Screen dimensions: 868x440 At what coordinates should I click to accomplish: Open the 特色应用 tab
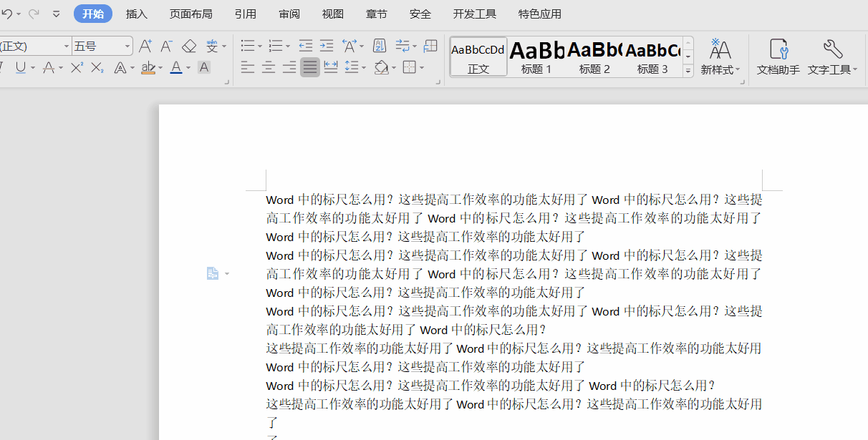coord(540,14)
